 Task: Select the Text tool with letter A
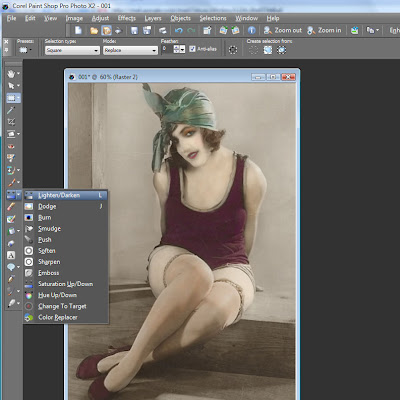[11, 255]
